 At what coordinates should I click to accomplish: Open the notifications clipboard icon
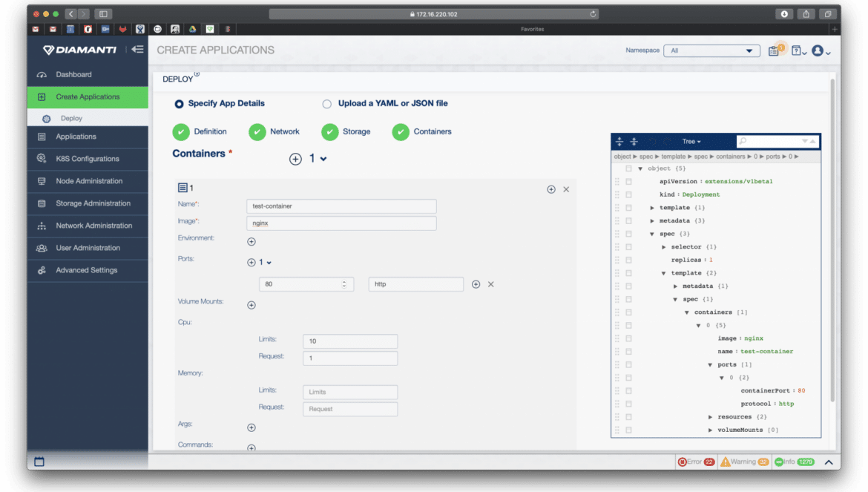click(x=775, y=50)
